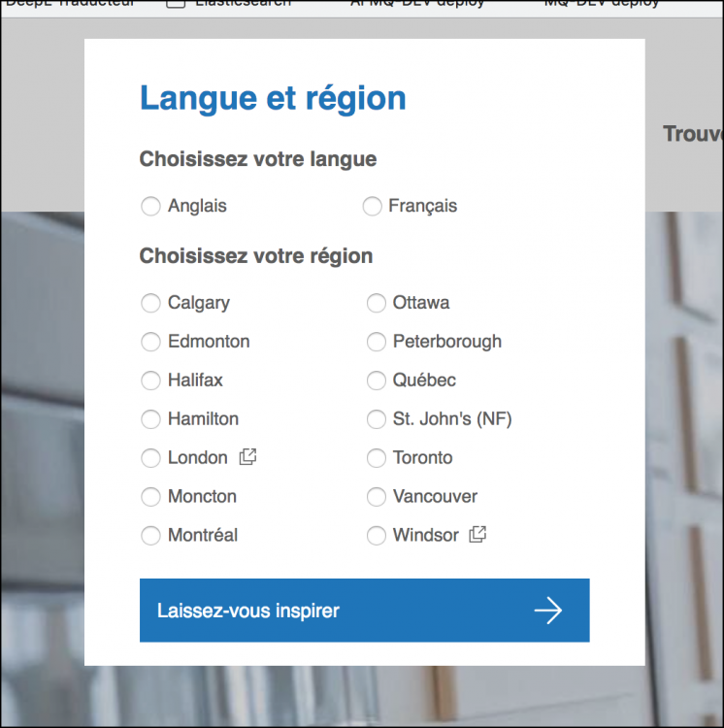Choose Peterborough as your region

pyautogui.click(x=376, y=342)
